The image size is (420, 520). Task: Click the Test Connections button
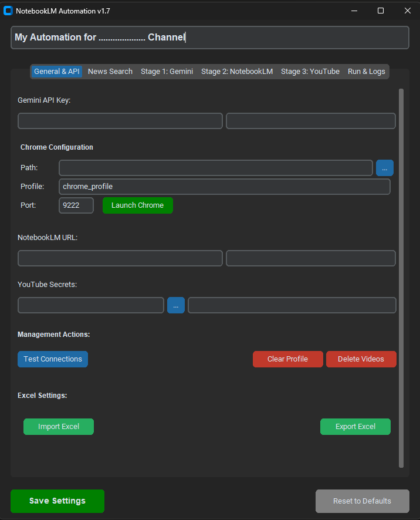coord(53,359)
